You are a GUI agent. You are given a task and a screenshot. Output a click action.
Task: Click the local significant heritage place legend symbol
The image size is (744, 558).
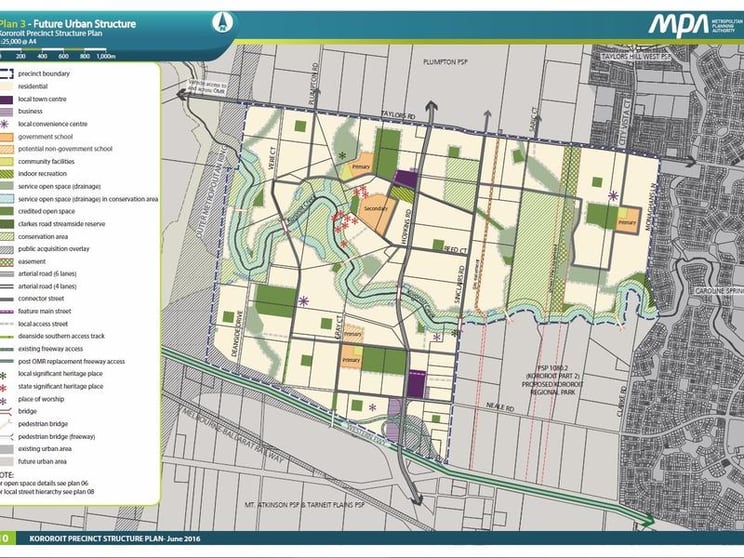4,374
